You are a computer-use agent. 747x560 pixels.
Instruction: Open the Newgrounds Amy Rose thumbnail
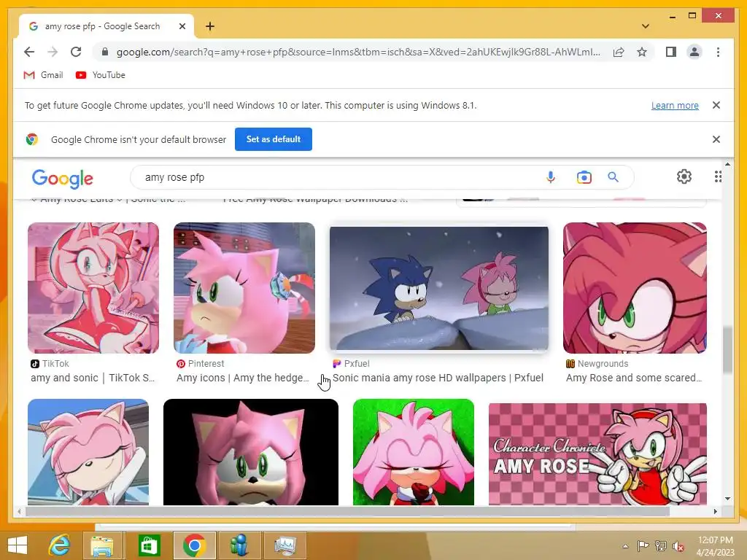[635, 287]
